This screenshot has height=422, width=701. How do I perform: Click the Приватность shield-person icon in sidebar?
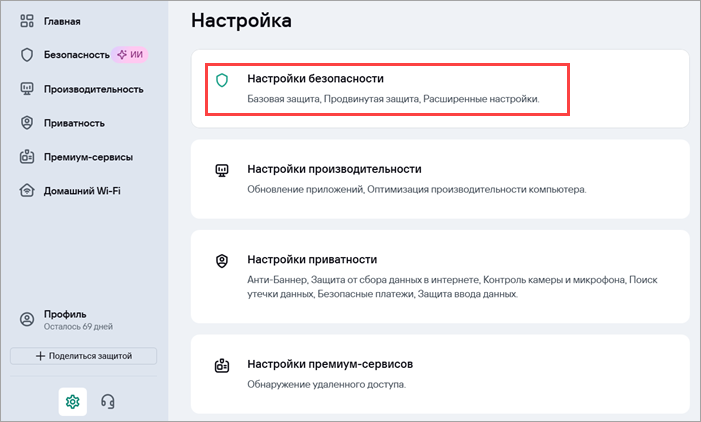click(x=27, y=123)
